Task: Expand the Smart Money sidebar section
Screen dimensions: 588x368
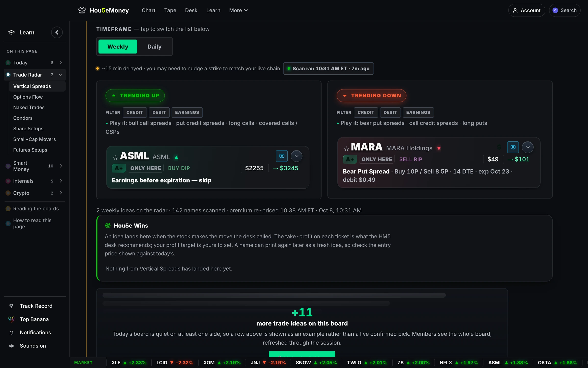Action: click(x=61, y=166)
